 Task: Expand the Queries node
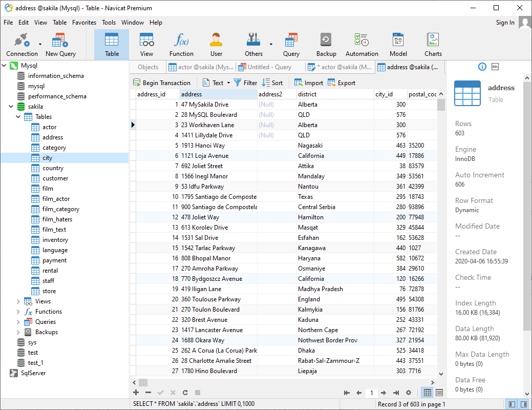click(x=18, y=322)
